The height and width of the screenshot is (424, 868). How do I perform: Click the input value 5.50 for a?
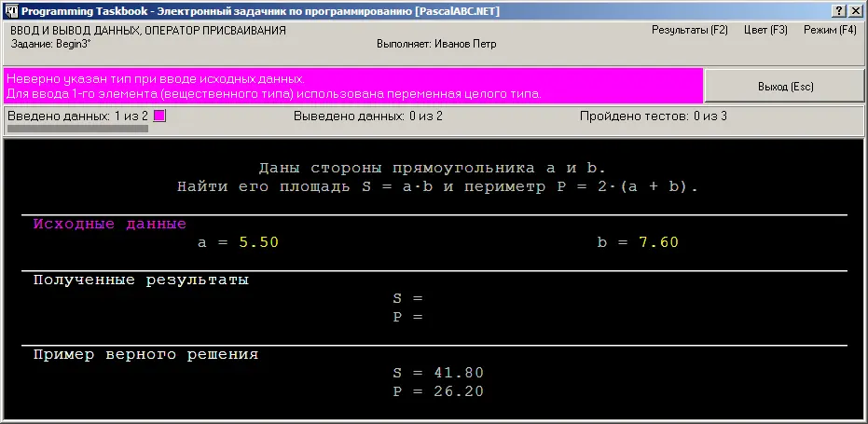pos(258,242)
